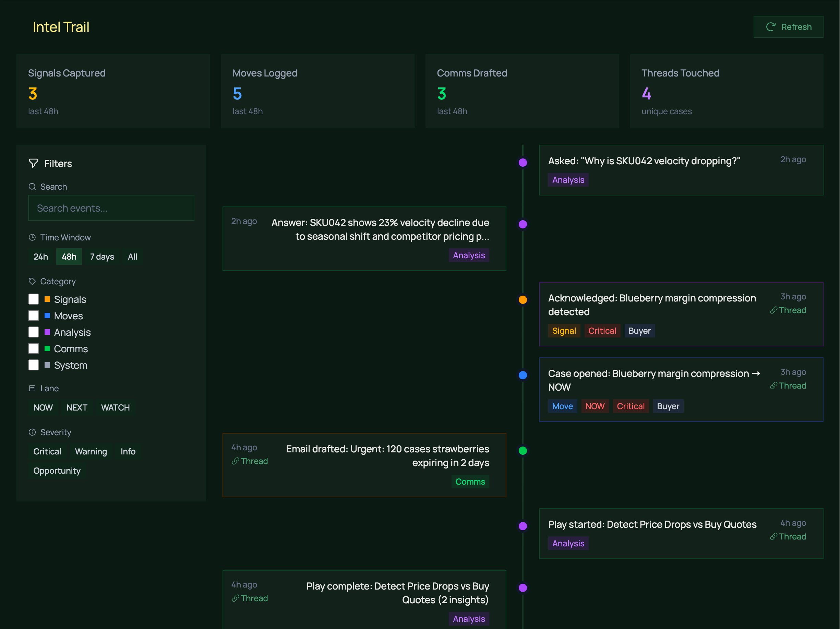Select the Opportunity severity filter
The image size is (840, 629).
click(x=57, y=471)
